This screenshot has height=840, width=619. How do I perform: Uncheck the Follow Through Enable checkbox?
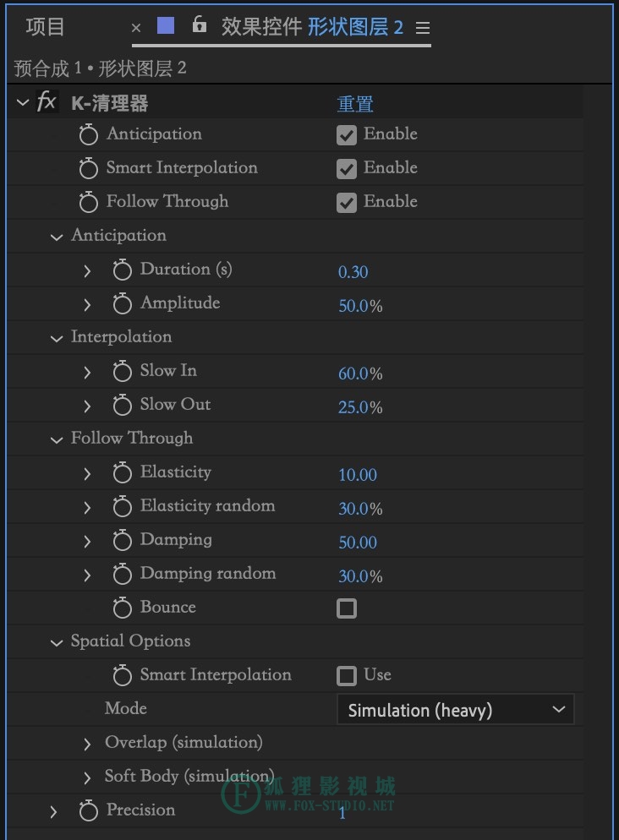point(346,203)
